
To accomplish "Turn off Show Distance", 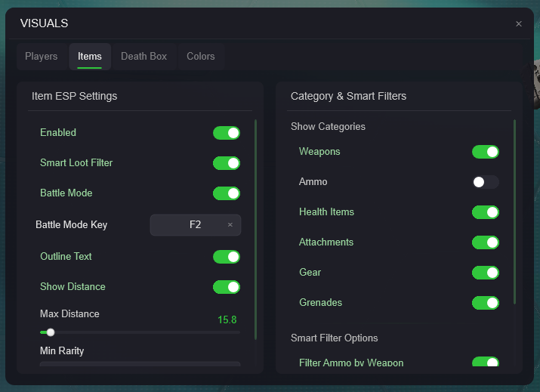I will [x=226, y=287].
